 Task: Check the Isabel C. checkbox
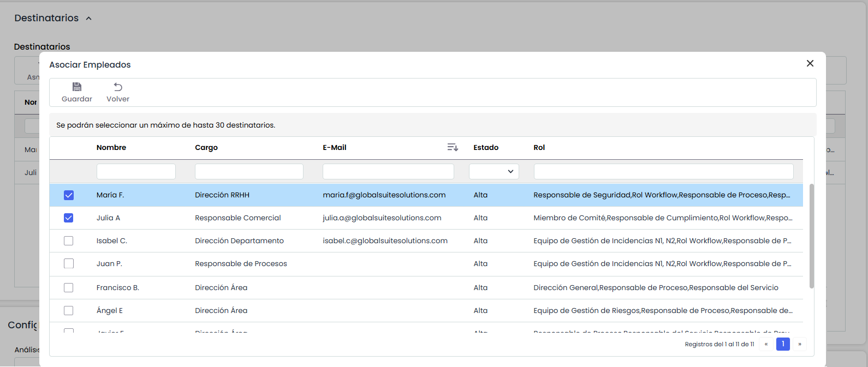69,241
